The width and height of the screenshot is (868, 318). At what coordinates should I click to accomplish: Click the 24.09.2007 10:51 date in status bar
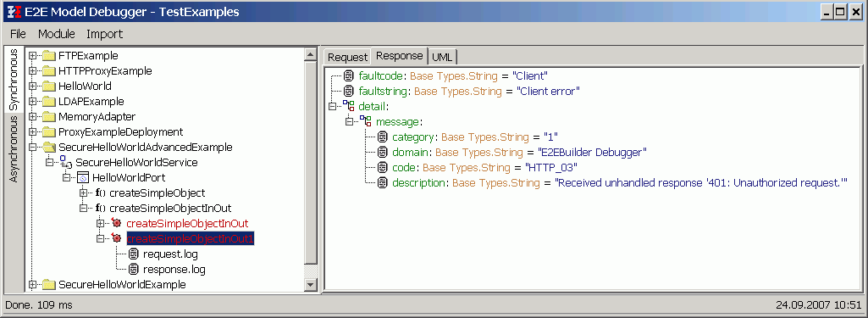(819, 305)
